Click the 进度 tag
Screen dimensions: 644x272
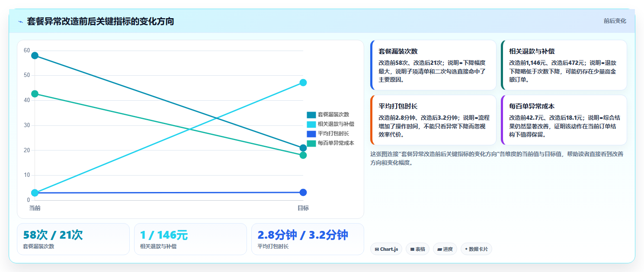(x=445, y=249)
